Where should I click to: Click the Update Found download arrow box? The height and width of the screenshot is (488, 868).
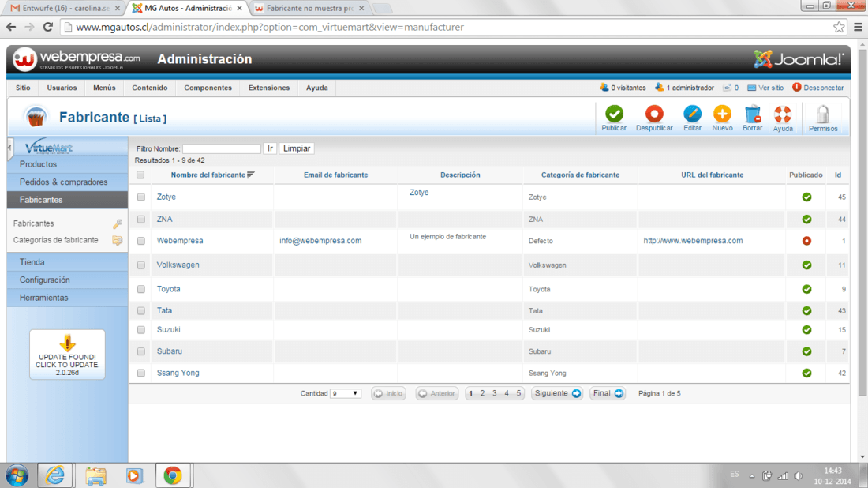pyautogui.click(x=67, y=355)
